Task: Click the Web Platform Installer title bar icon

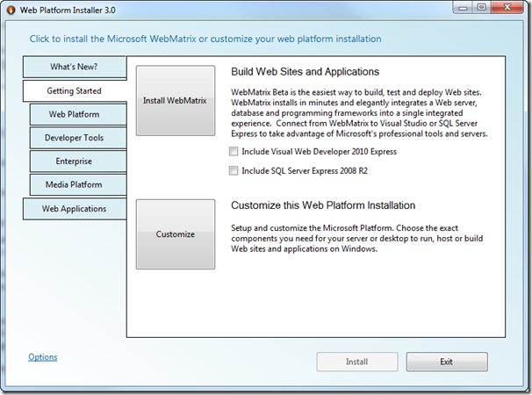Action: [11, 11]
